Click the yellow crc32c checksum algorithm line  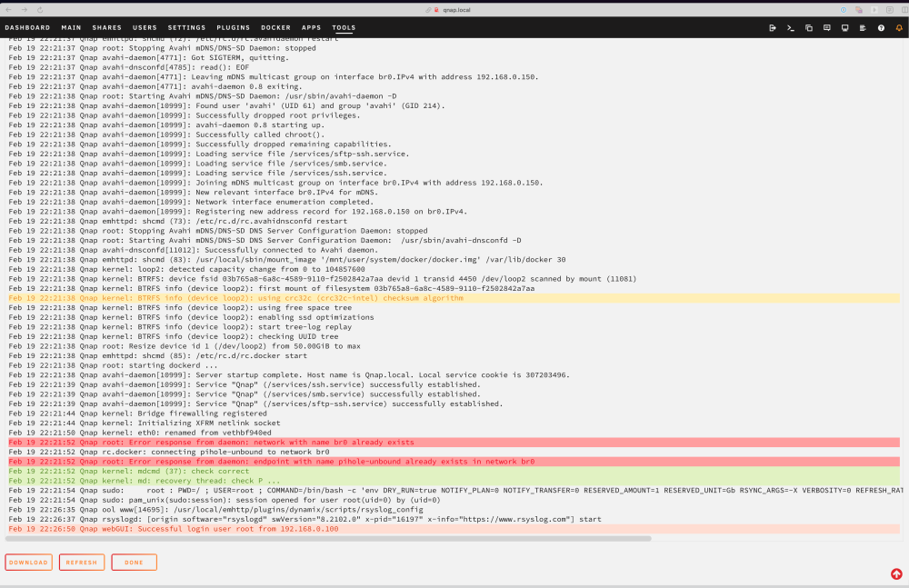tap(454, 298)
